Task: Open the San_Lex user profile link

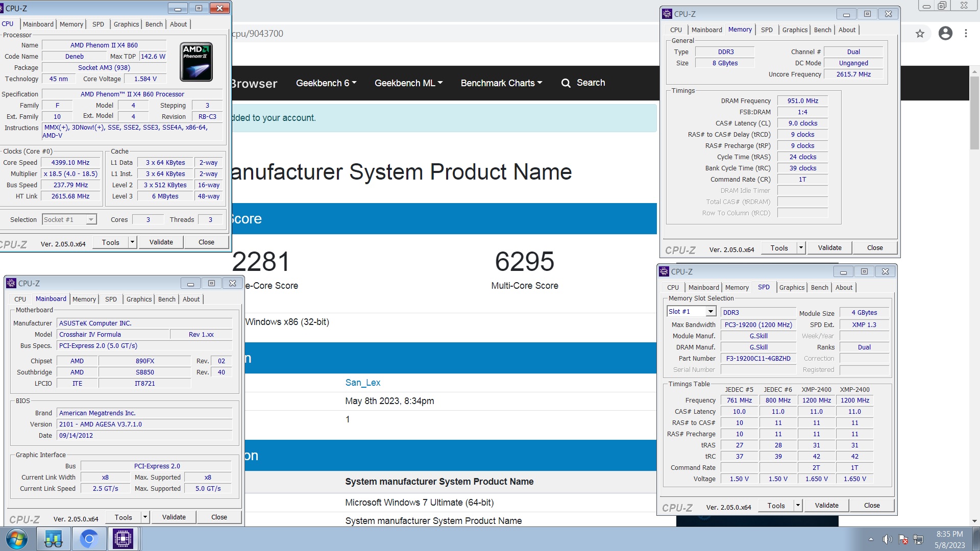Action: pos(363,383)
